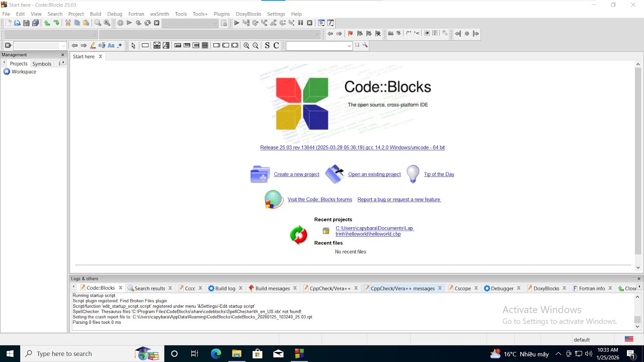Click the S toggle source icon
Viewport: 644px width, 362px height.
[x=267, y=46]
